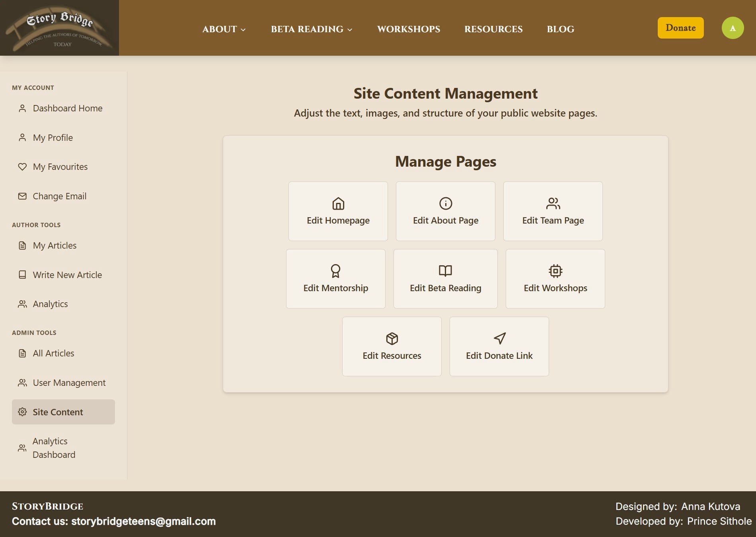Screen dimensions: 756x537
Task: Click the send arrow icon on Edit Donate Link
Action: (x=499, y=339)
